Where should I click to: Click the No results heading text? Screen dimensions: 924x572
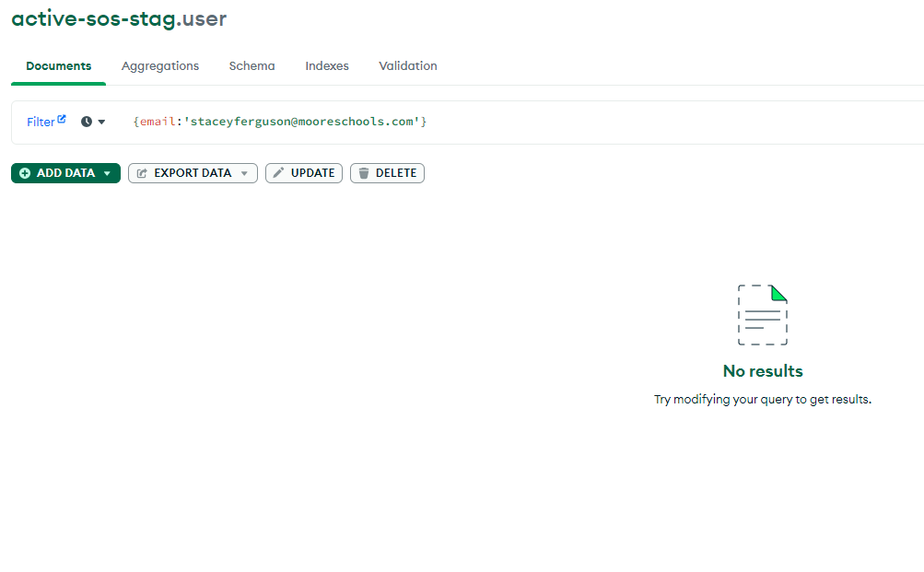coord(763,371)
